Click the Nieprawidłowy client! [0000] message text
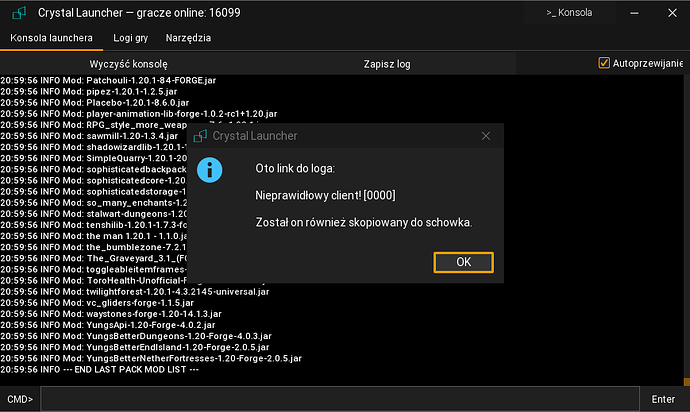This screenshot has width=690, height=412. coord(325,195)
